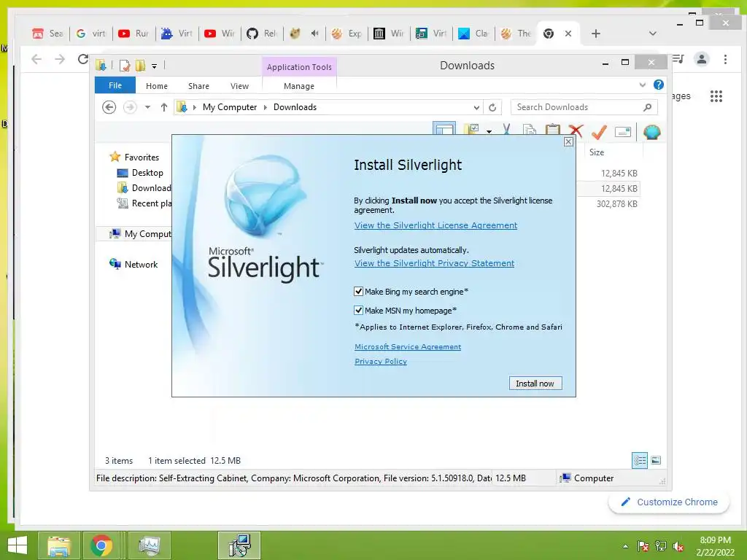Open the Chrome tab search dropdown chevron
The image size is (747, 560).
(x=653, y=34)
